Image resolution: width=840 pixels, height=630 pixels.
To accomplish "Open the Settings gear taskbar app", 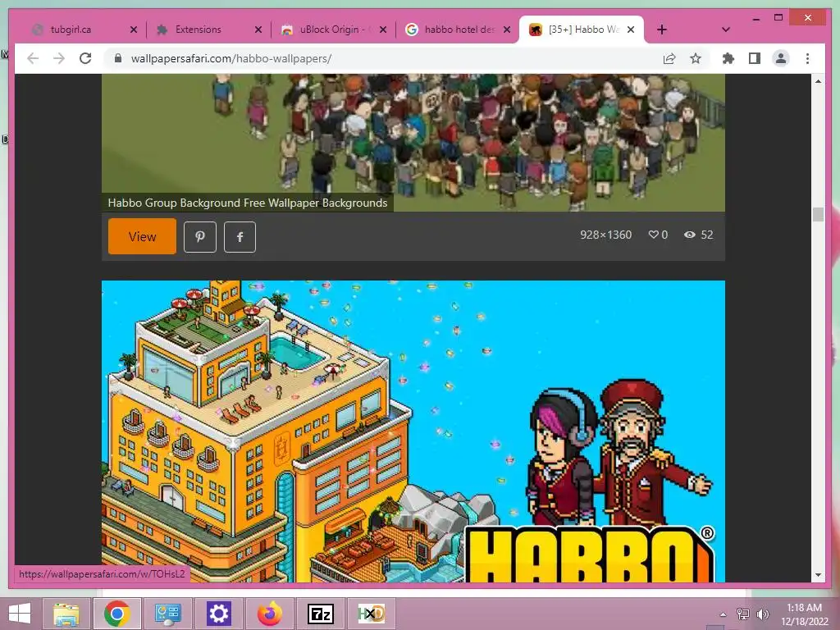I will [x=218, y=614].
